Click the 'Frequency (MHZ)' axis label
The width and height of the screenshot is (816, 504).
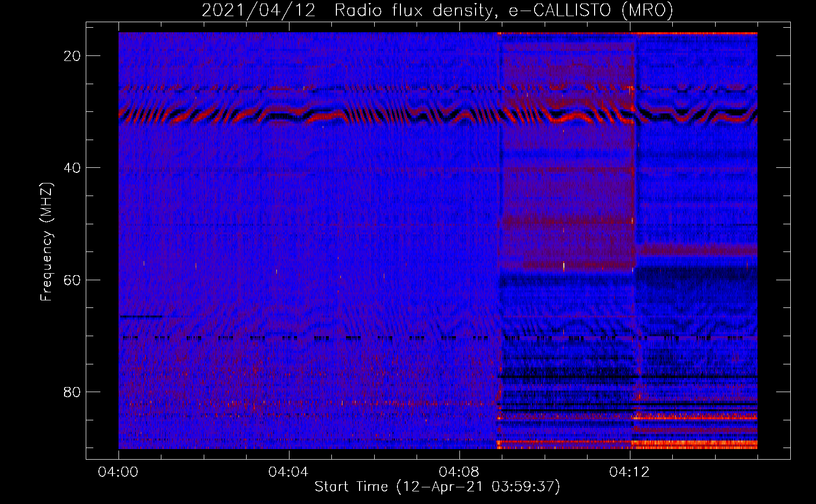click(46, 241)
